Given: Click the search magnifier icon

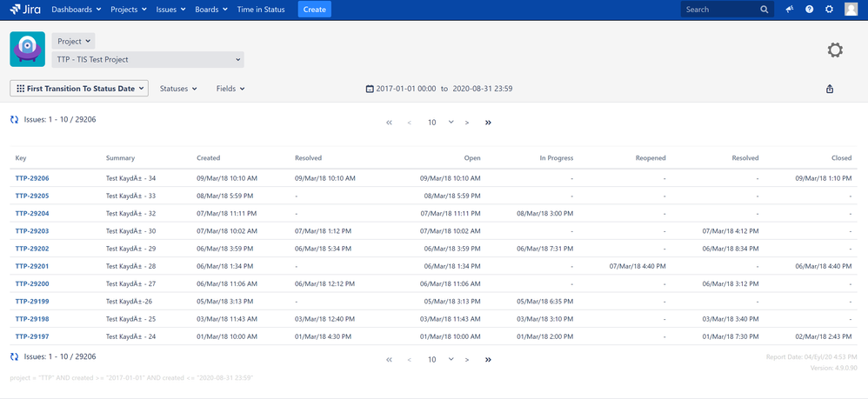Looking at the screenshot, I should (x=764, y=10).
